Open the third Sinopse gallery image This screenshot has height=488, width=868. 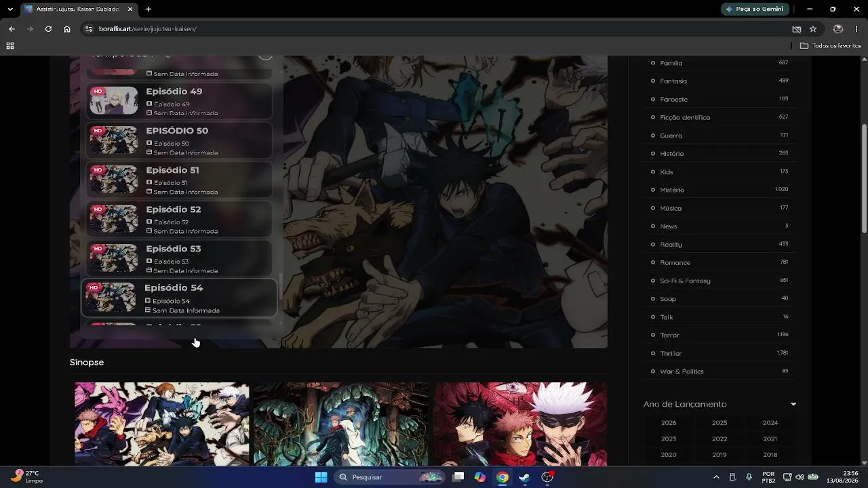point(521,424)
